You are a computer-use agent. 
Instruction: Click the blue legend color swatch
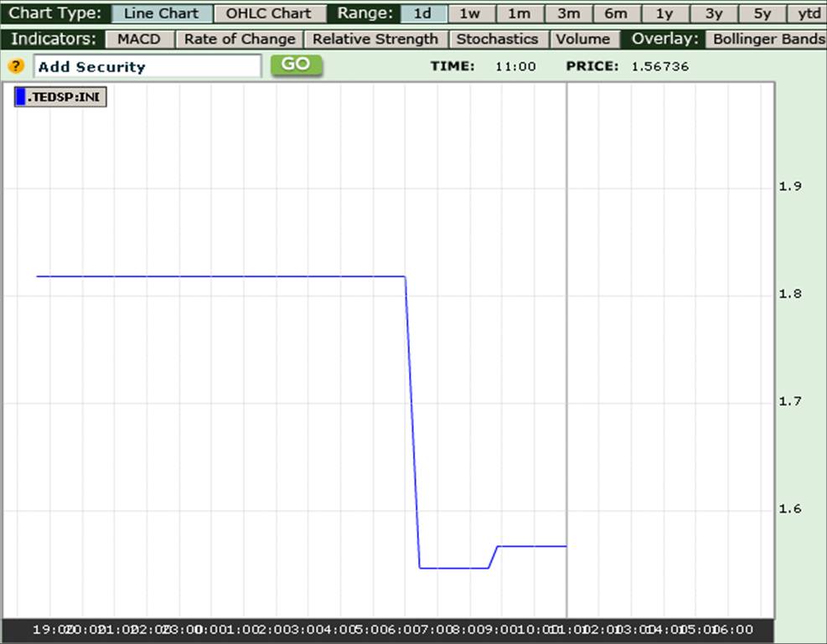(21, 97)
